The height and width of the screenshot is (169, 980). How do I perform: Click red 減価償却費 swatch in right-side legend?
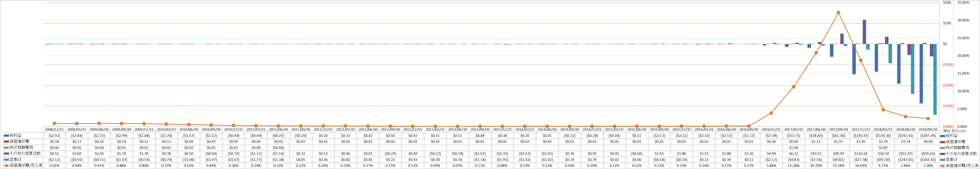click(942, 142)
